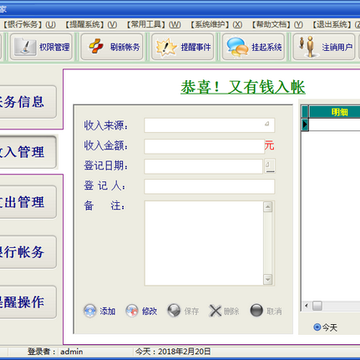Expand the 收入来源 combo box
This screenshot has height=360, width=360.
267,124
